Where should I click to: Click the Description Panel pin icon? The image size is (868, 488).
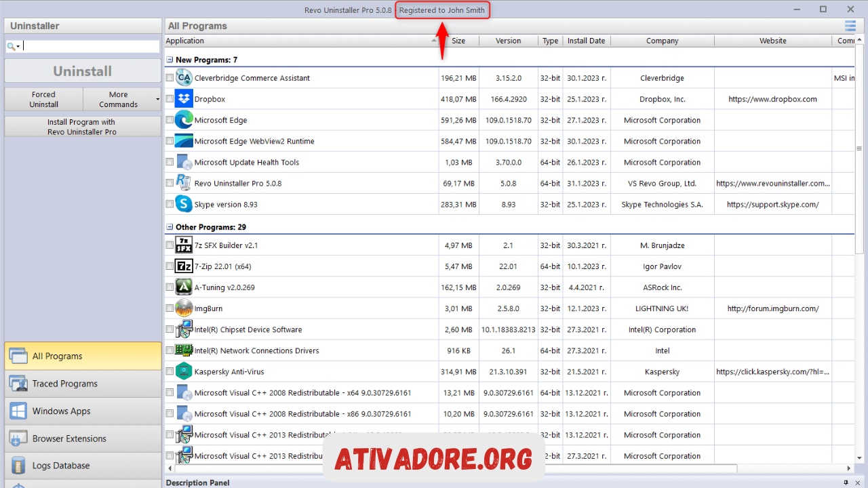point(846,483)
